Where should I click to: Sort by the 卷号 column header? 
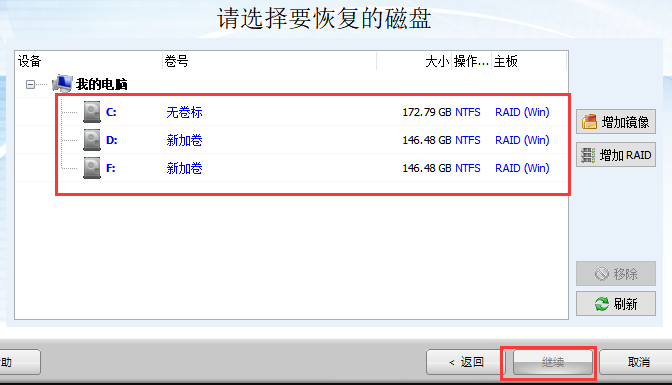pyautogui.click(x=270, y=61)
